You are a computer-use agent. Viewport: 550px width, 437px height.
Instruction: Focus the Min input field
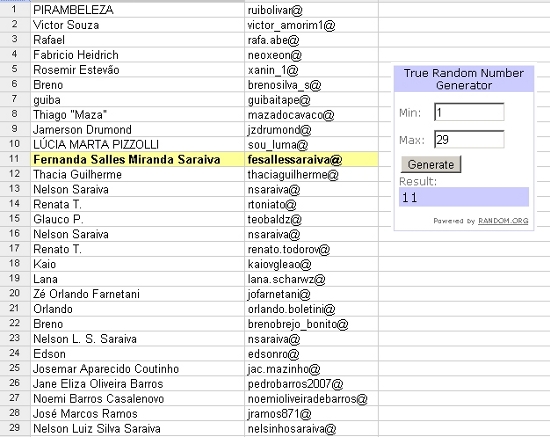click(x=469, y=112)
